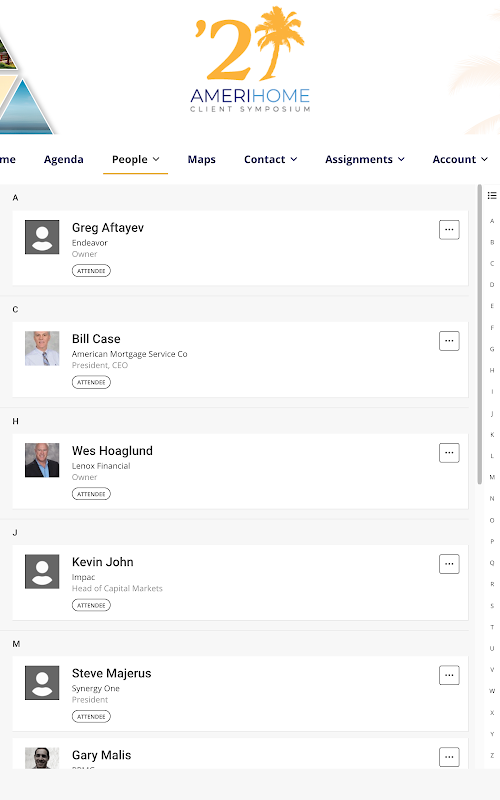Click the attendee list vertical scrollbar
Viewport: 500px width, 800px height.
pos(480,334)
